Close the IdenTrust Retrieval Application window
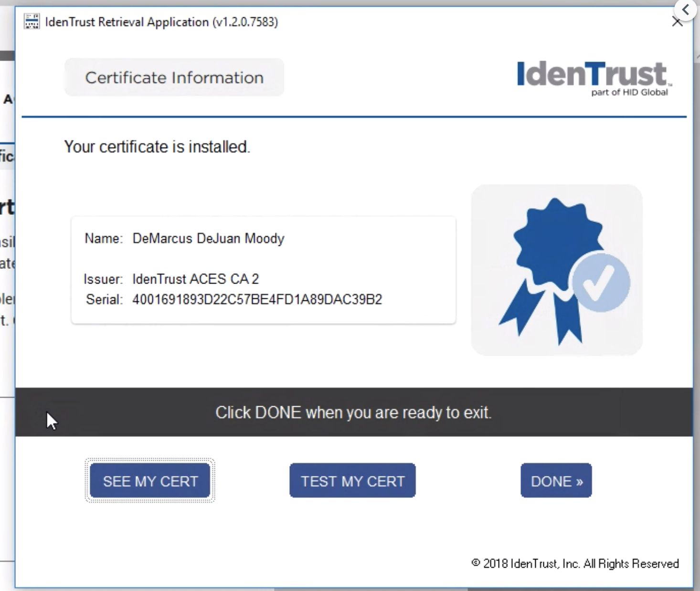Screen dimensions: 700x591 click(677, 22)
